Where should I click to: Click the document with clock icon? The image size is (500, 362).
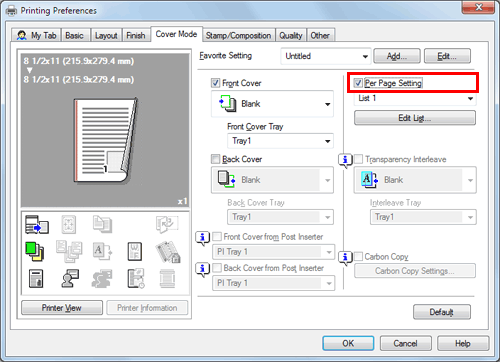click(136, 278)
